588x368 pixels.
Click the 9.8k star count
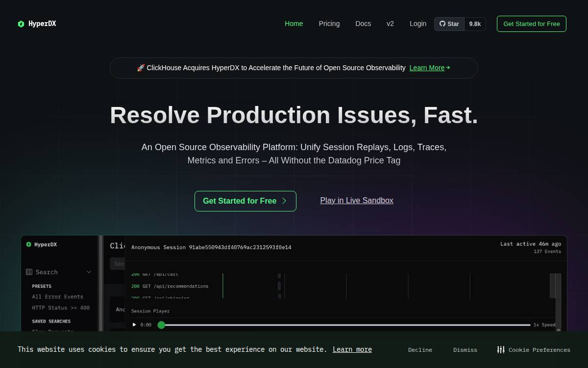coord(475,24)
